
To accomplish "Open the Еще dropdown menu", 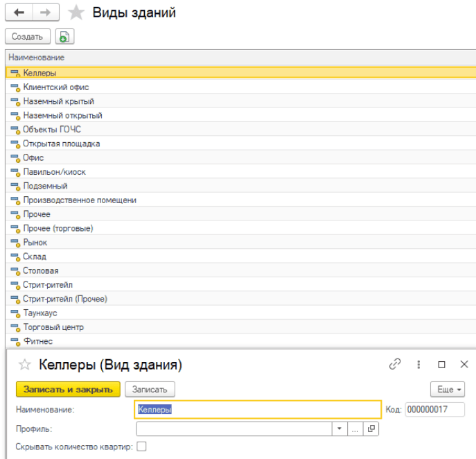I will click(447, 389).
